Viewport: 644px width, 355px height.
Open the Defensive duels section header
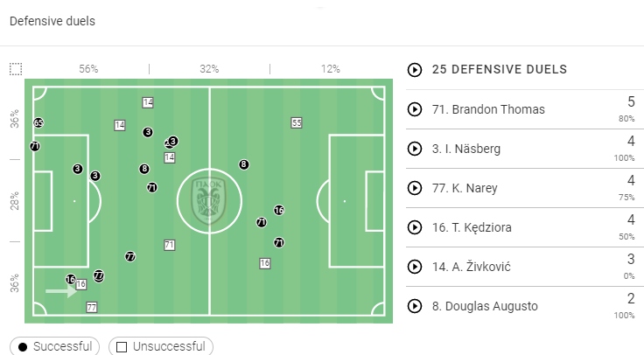52,21
